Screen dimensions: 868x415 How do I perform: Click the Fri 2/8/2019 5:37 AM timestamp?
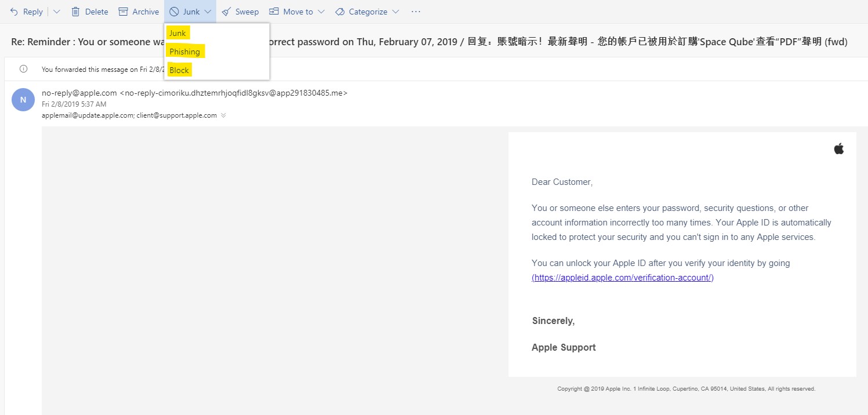click(74, 104)
